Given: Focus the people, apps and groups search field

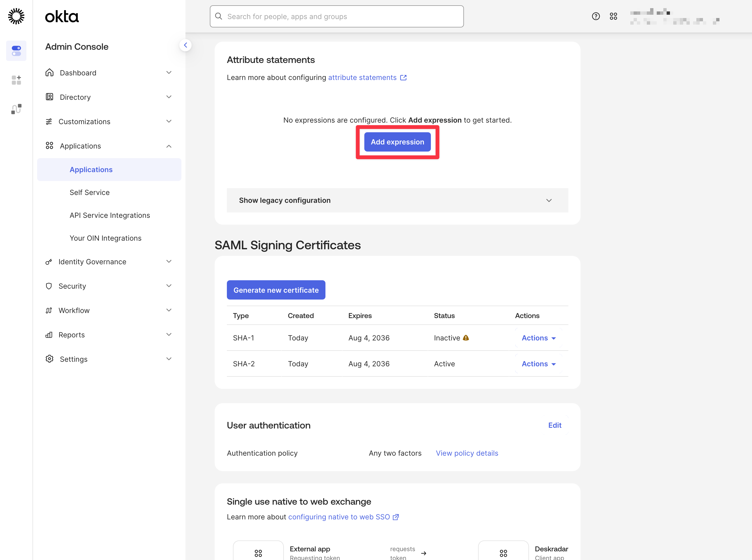Looking at the screenshot, I should (x=336, y=16).
